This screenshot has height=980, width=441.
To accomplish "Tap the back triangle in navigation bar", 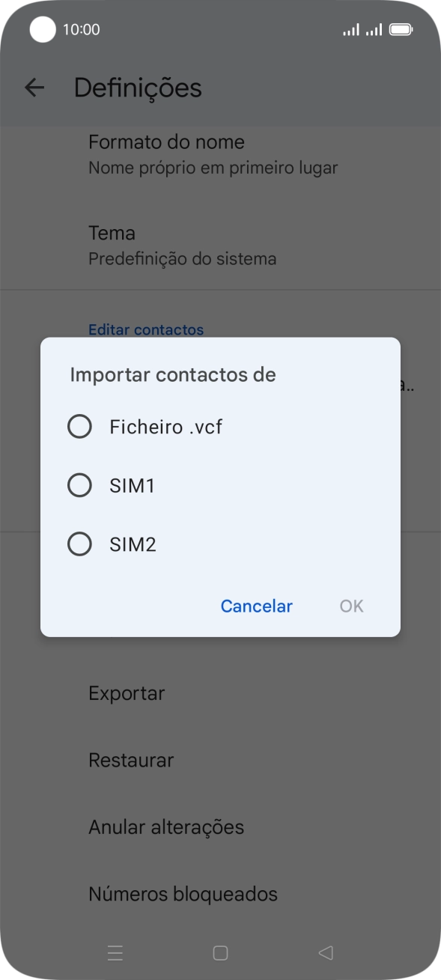I will coord(325,953).
